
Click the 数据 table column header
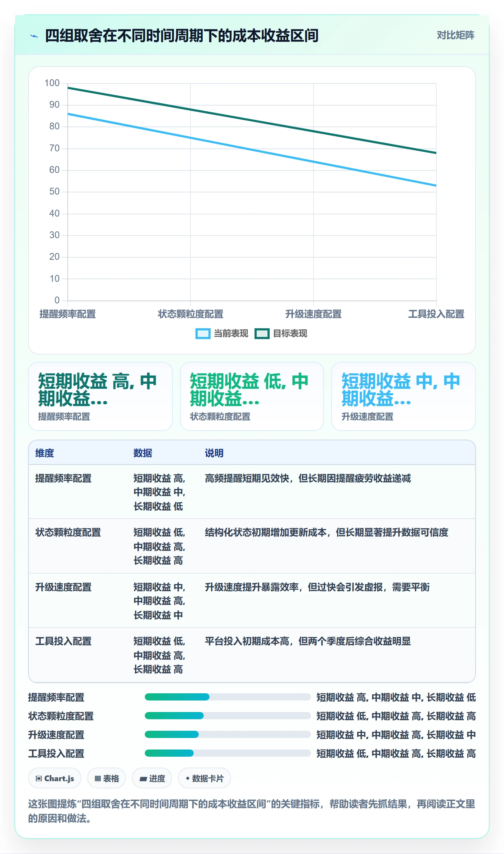143,453
